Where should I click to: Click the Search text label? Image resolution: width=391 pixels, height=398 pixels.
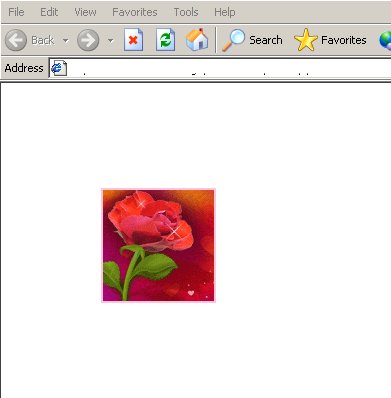[x=266, y=40]
